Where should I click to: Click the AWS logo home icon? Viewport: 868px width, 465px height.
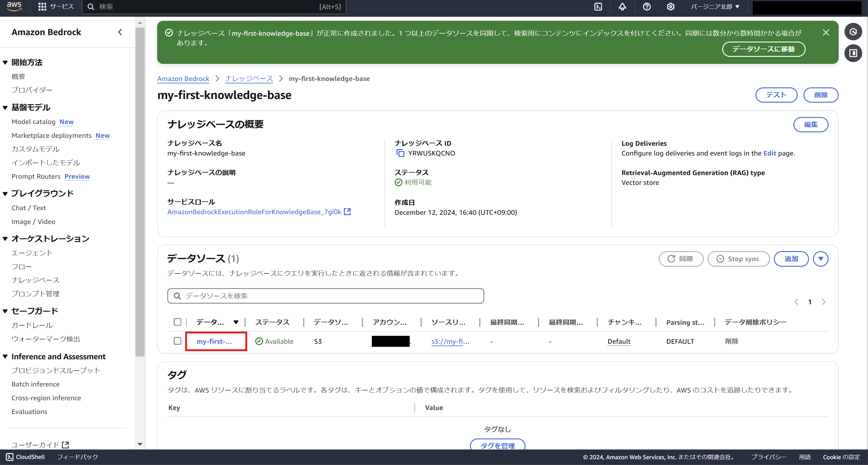coord(14,6)
